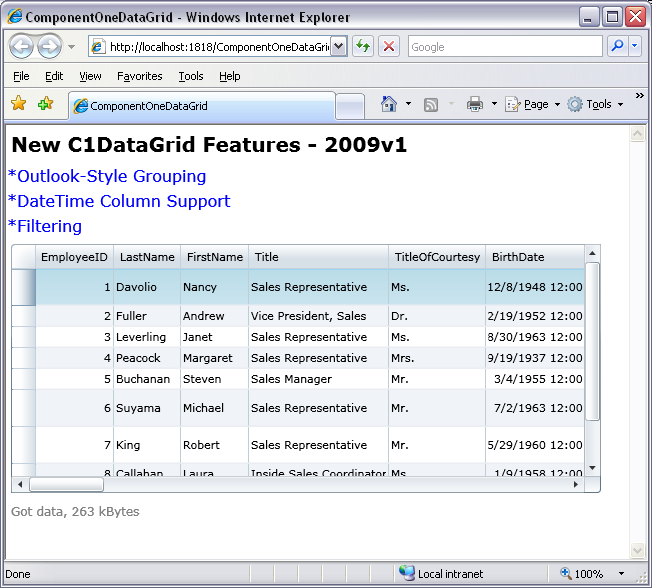
Task: Open the search provider options dropdown
Action: (635, 46)
